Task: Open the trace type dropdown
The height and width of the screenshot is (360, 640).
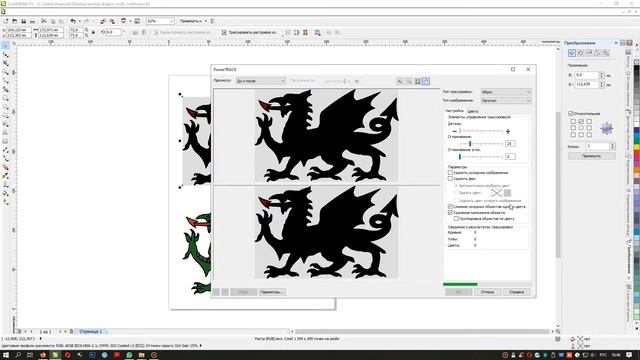Action: 506,92
